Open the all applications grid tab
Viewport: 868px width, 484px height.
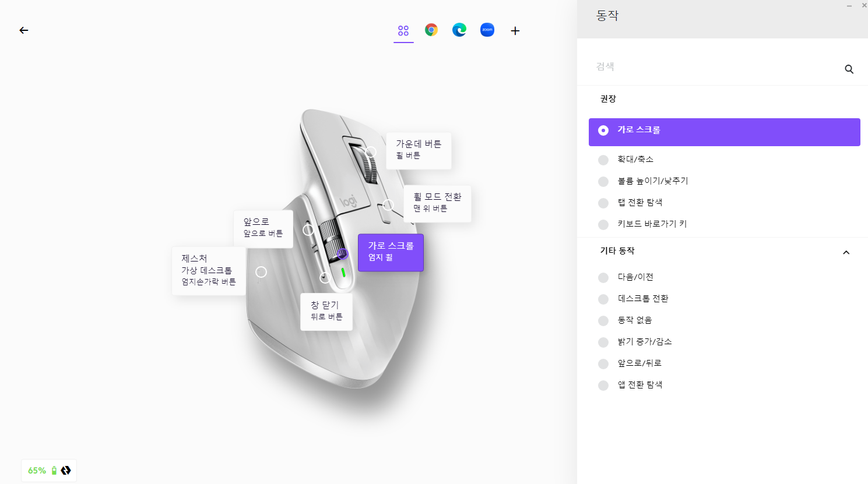[403, 30]
